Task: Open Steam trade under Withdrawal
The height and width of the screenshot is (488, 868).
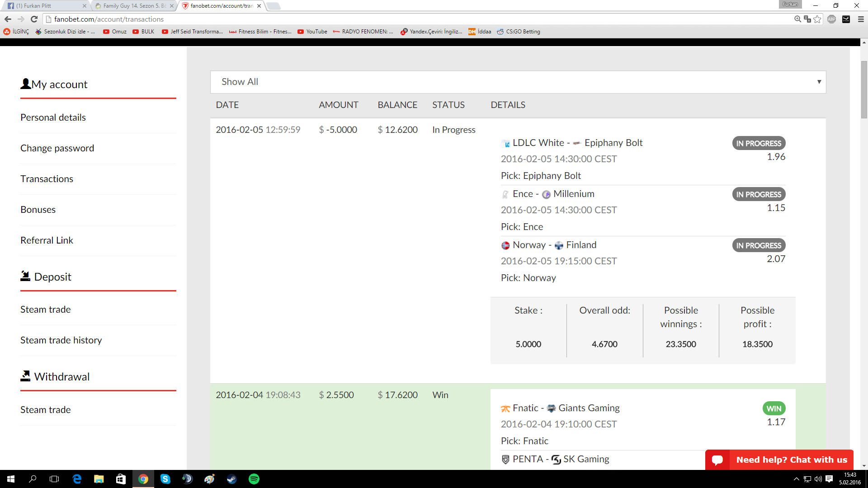Action: (x=45, y=410)
